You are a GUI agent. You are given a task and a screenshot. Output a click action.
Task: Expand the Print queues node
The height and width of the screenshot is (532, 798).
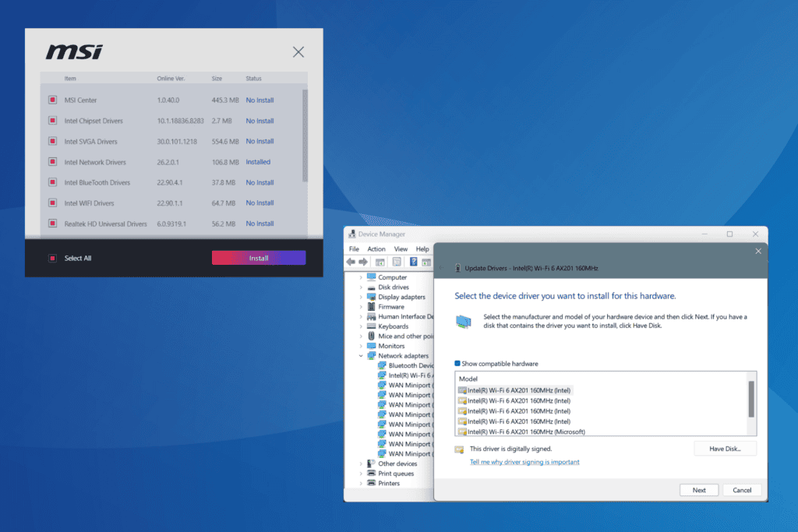coord(361,474)
